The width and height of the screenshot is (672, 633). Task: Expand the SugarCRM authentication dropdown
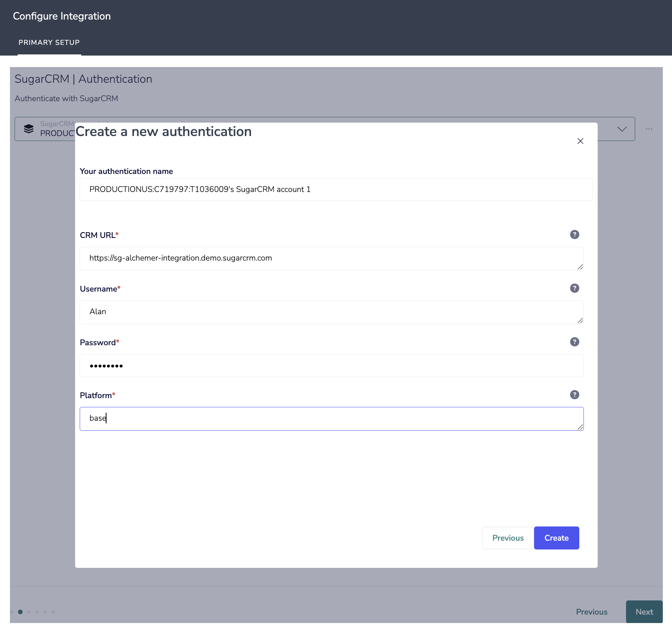622,129
